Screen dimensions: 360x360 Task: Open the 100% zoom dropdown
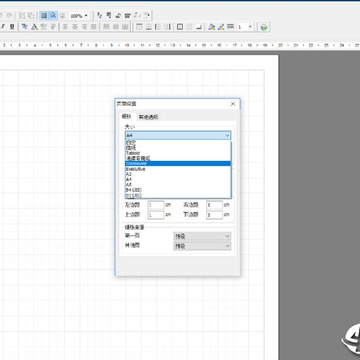(x=86, y=16)
